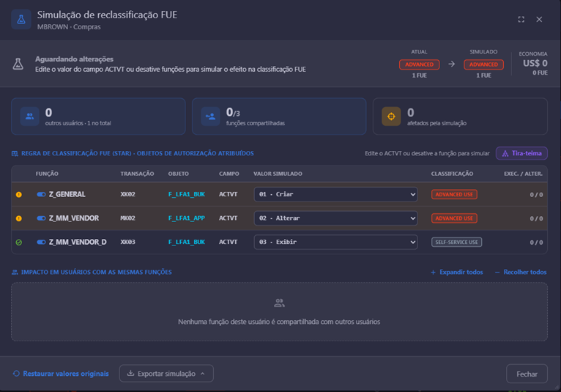
Task: Click the 0/3 funções compartilhadas card
Action: (x=279, y=117)
